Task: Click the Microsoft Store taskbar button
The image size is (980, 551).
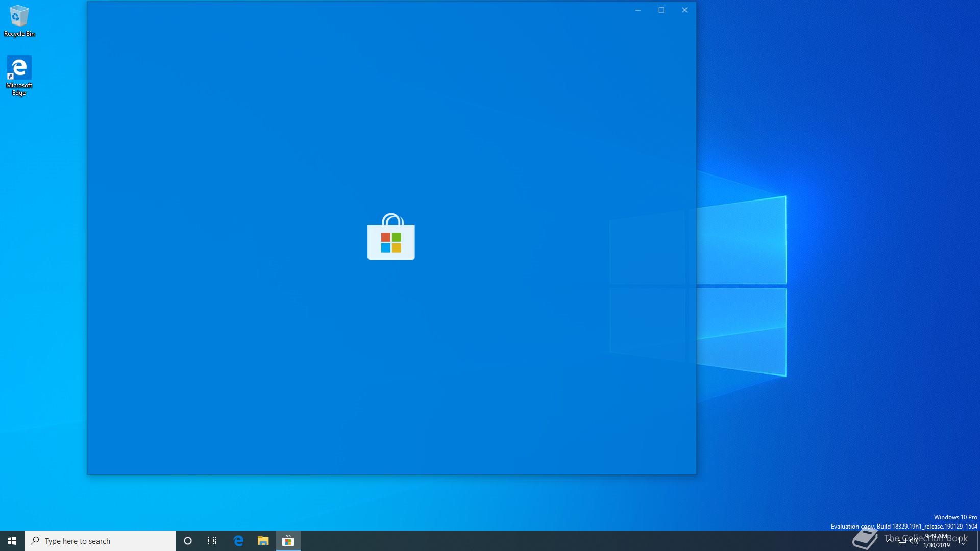Action: (288, 541)
